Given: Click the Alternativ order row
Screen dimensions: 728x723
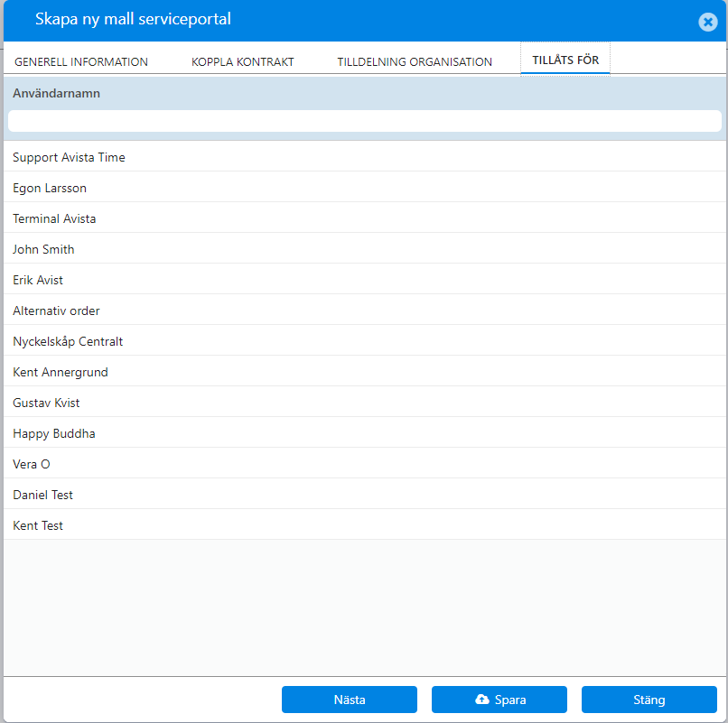Looking at the screenshot, I should tap(365, 310).
